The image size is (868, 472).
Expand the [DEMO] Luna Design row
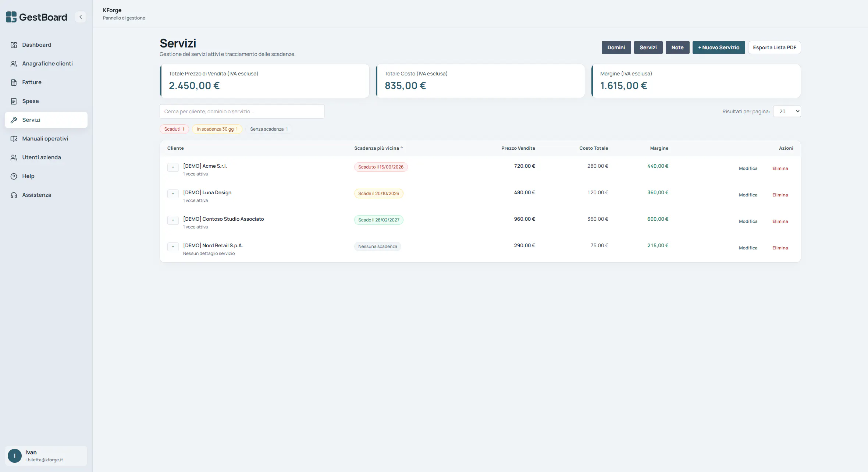pyautogui.click(x=173, y=194)
